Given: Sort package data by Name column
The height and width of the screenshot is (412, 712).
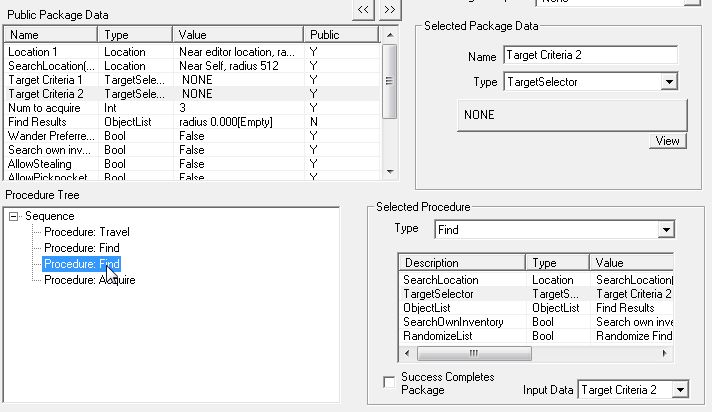Looking at the screenshot, I should click(51, 35).
